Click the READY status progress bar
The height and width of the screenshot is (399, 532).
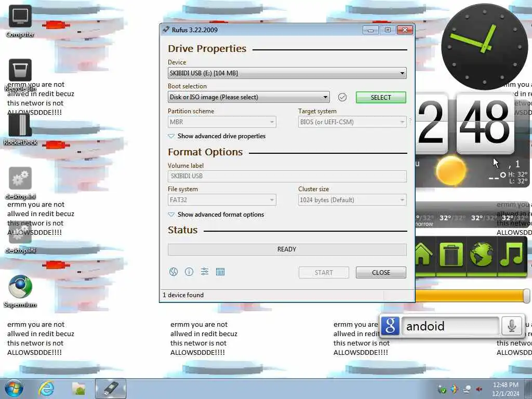point(287,249)
